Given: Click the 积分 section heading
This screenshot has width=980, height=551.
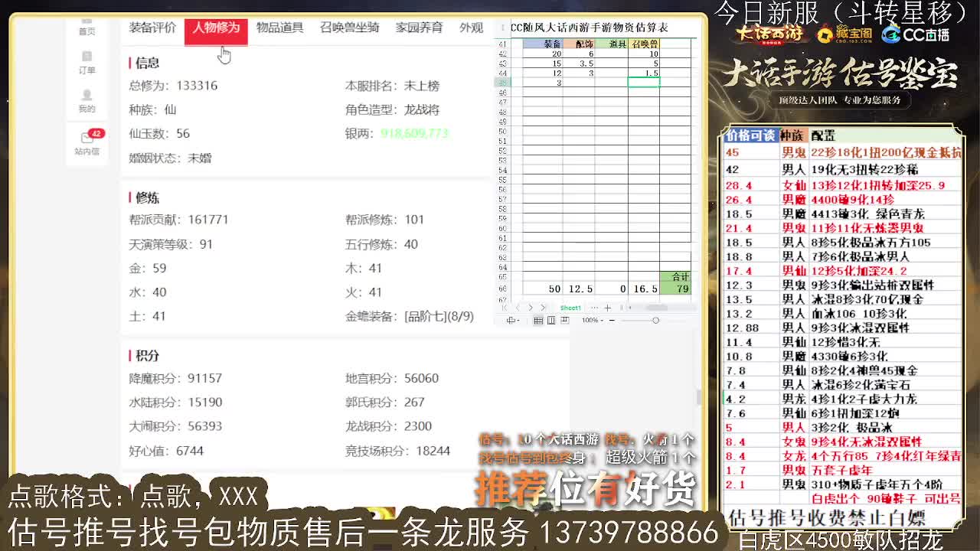Looking at the screenshot, I should (x=147, y=356).
